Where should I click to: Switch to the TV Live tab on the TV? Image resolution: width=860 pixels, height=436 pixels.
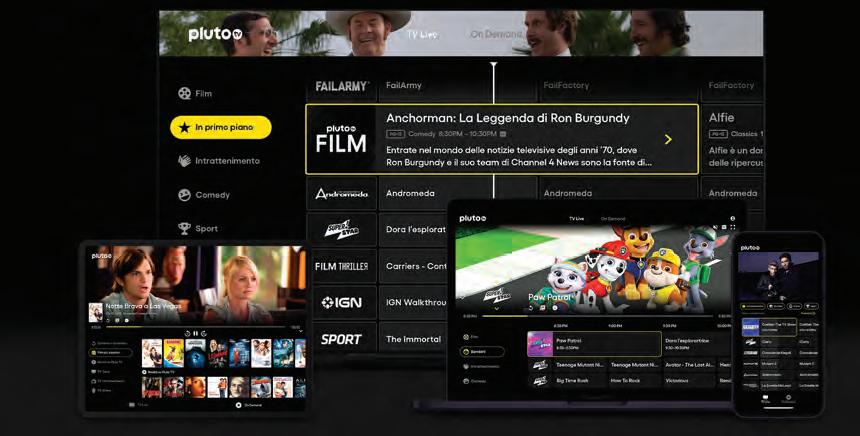(x=422, y=35)
